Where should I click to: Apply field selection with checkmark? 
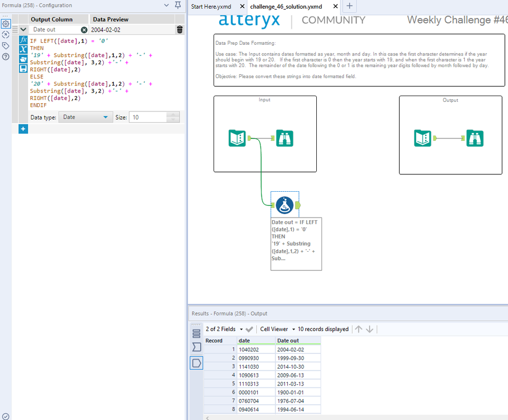pyautogui.click(x=249, y=329)
